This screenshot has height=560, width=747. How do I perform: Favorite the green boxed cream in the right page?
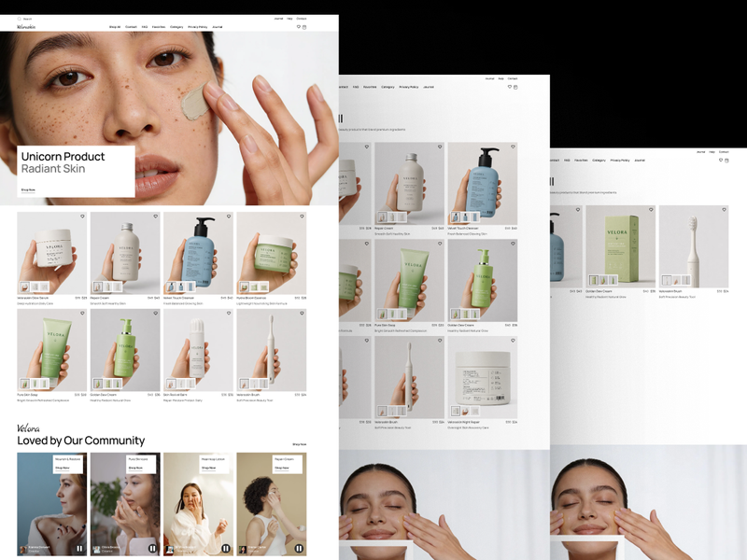pos(651,209)
